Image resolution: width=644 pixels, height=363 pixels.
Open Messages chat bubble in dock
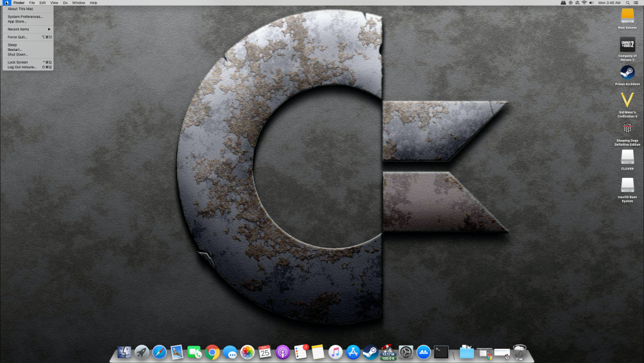point(230,352)
